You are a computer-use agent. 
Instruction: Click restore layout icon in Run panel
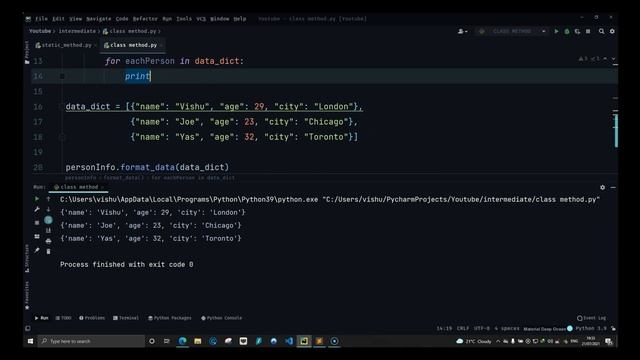(37, 237)
